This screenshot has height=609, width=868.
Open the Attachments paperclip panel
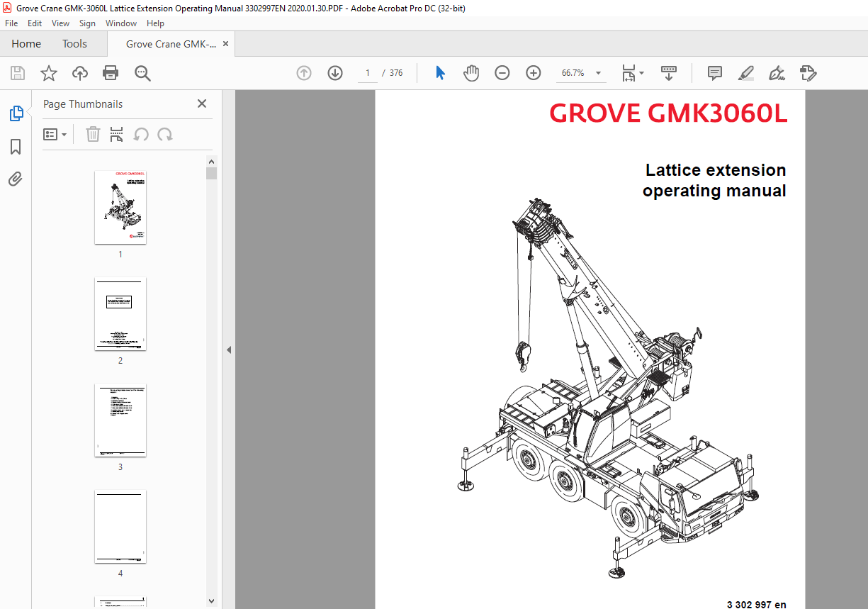[16, 179]
